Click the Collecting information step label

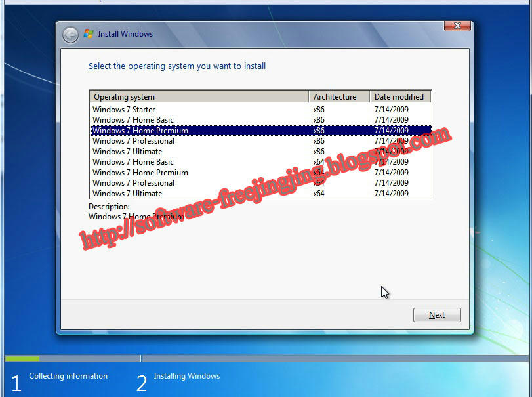pos(68,376)
